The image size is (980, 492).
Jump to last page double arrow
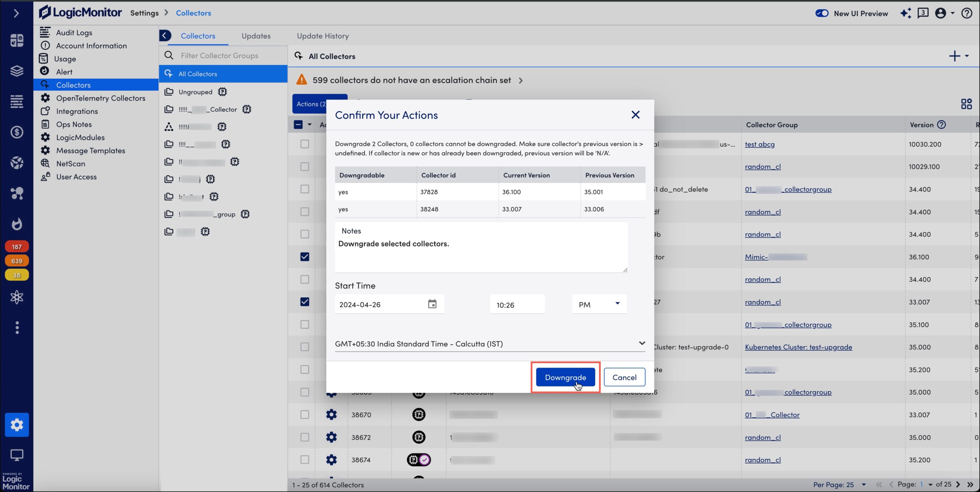click(970, 485)
